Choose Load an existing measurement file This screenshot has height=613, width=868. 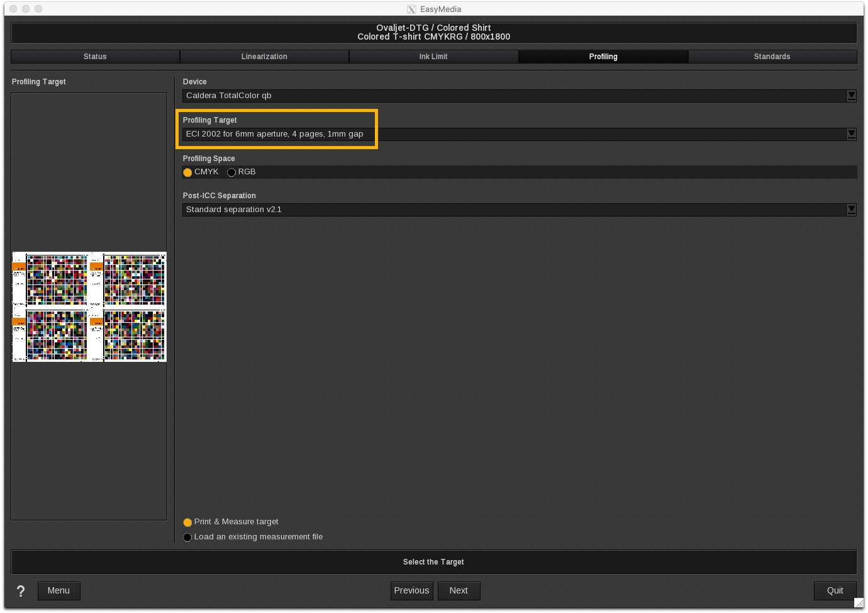pyautogui.click(x=187, y=537)
